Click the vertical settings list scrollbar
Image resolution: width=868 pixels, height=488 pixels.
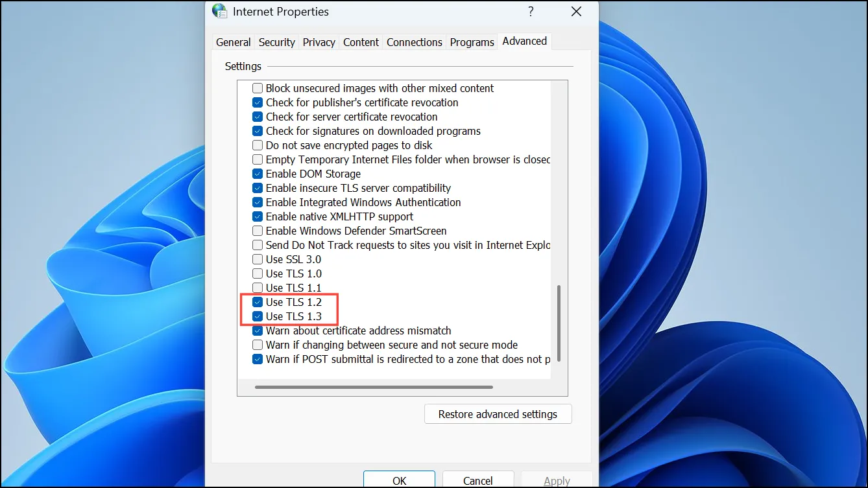tap(559, 323)
